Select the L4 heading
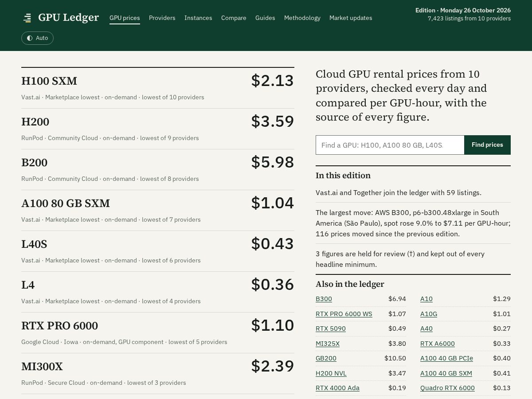Viewport: 532px width, 399px height. coord(28,285)
